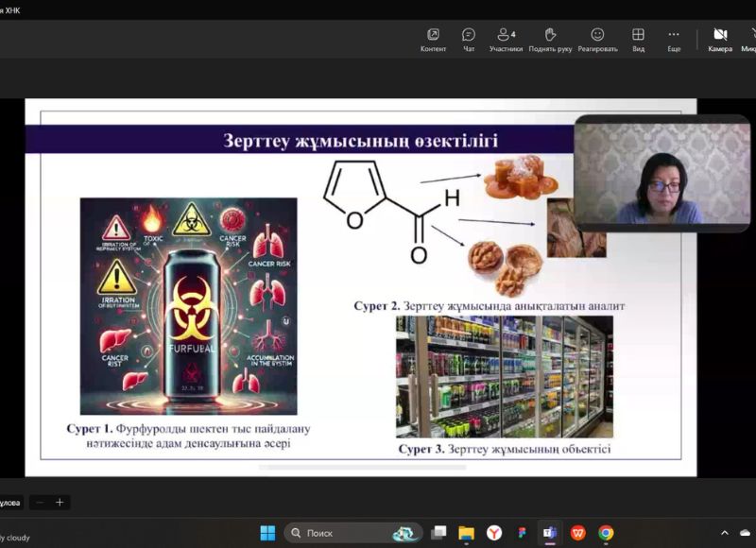Viewport: 756px width, 548px height.
Task: Toggle the Камера camera on
Action: (x=720, y=40)
